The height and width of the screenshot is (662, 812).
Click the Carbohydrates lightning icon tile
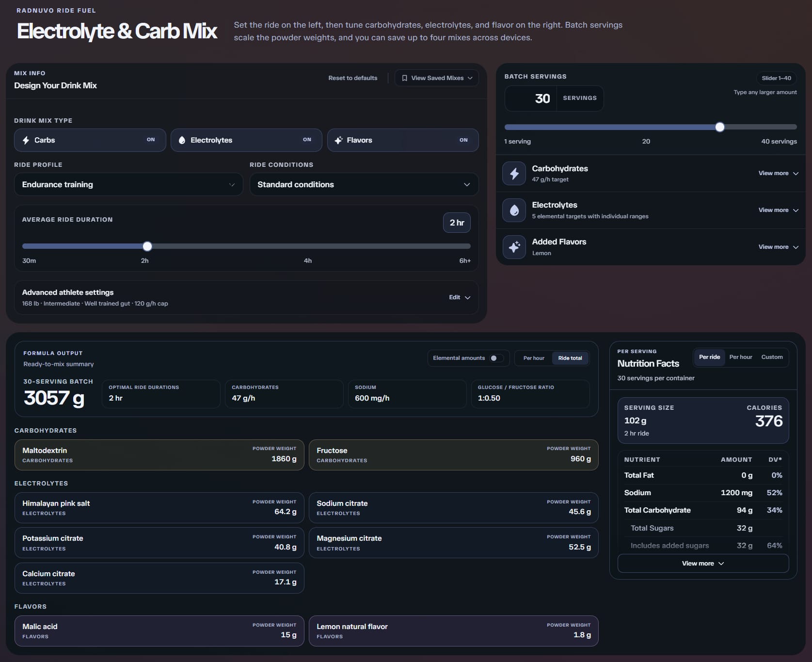click(514, 173)
